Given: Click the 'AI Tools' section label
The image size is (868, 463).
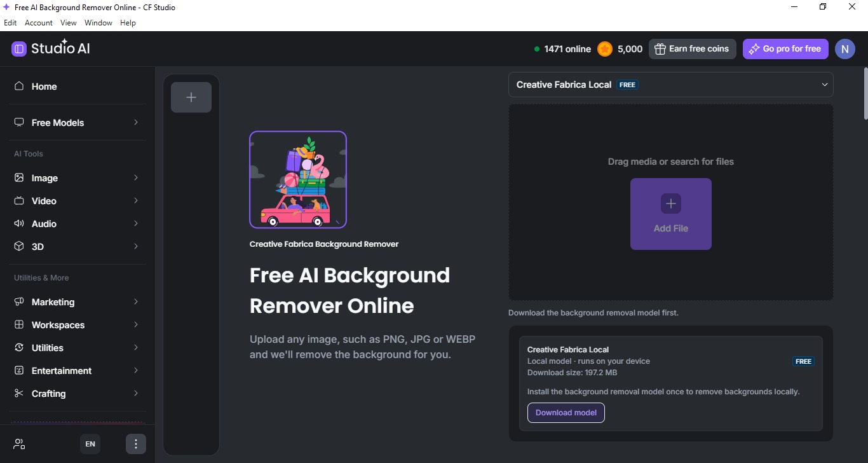Looking at the screenshot, I should pyautogui.click(x=29, y=154).
